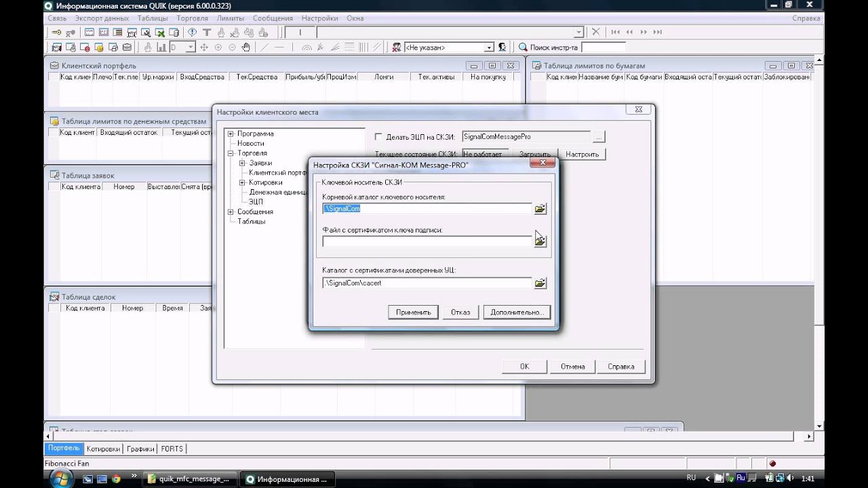
Task: Select the Fibonacci arcs drawing tool
Action: (307, 47)
